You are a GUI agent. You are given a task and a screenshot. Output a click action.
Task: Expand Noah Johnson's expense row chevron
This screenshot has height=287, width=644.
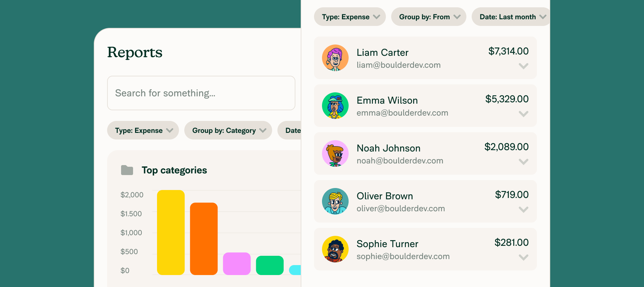(x=524, y=162)
